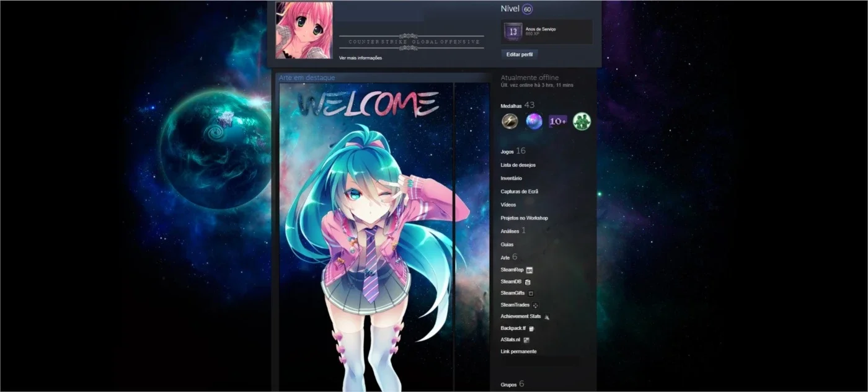This screenshot has height=392, width=868.
Task: Click the Achievement Stats icon
Action: (x=547, y=317)
